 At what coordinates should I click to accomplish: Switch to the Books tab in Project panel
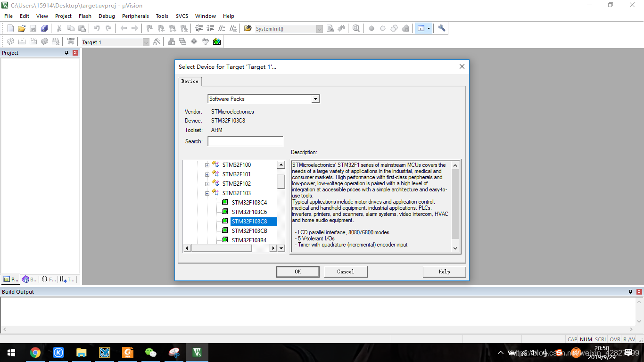pos(30,279)
